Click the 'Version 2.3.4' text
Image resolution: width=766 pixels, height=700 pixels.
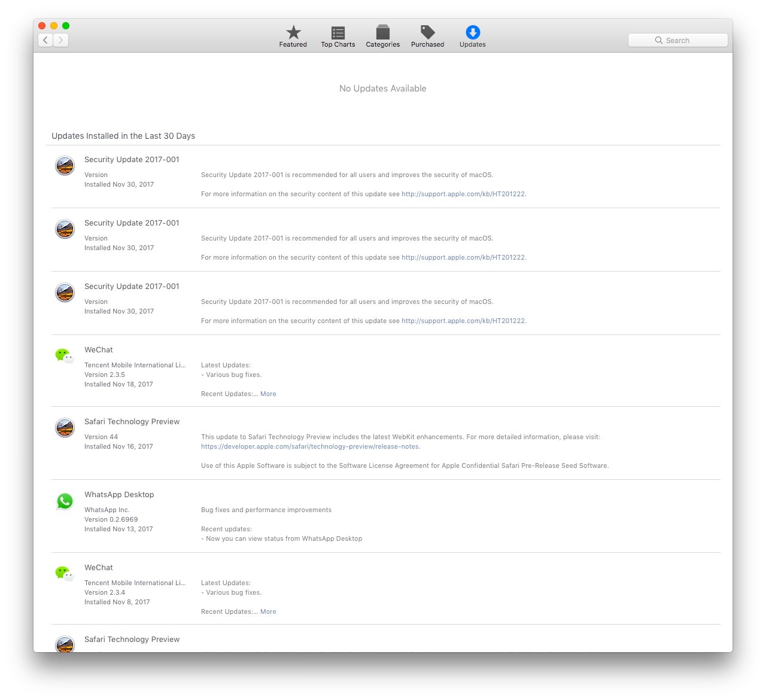[x=105, y=592]
